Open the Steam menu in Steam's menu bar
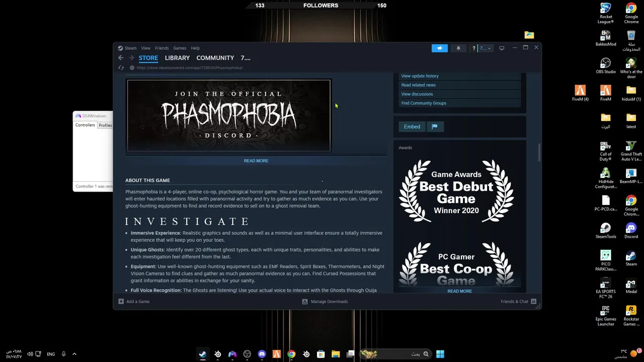The width and height of the screenshot is (644, 362). tap(130, 48)
